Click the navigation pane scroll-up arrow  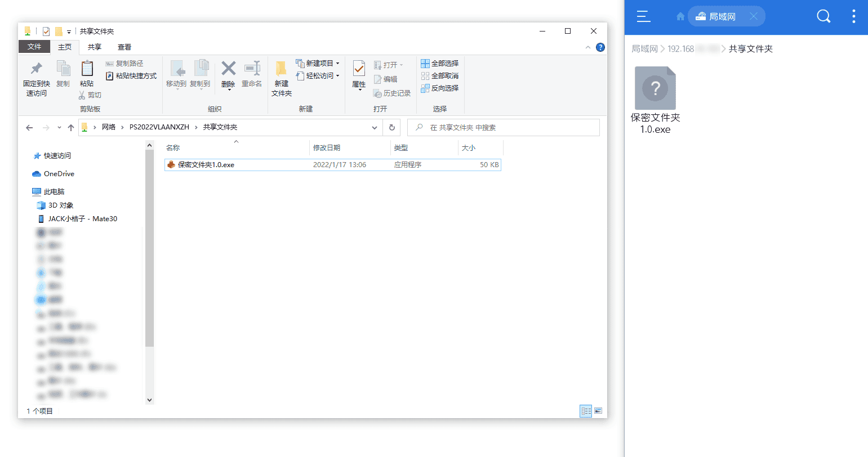149,146
